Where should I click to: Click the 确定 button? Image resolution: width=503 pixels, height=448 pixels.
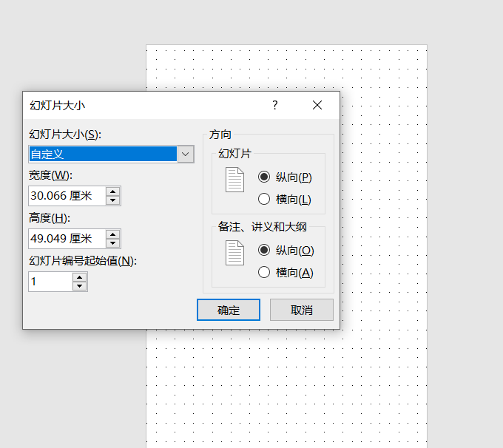229,310
